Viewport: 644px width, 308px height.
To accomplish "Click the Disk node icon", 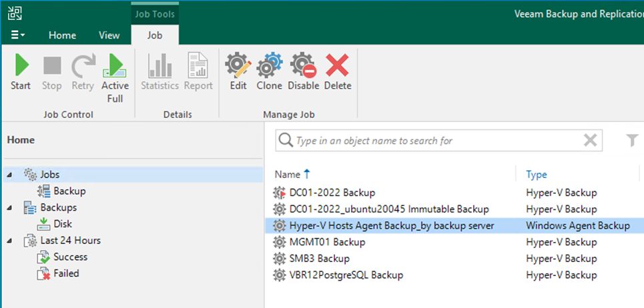I will pos(43,224).
